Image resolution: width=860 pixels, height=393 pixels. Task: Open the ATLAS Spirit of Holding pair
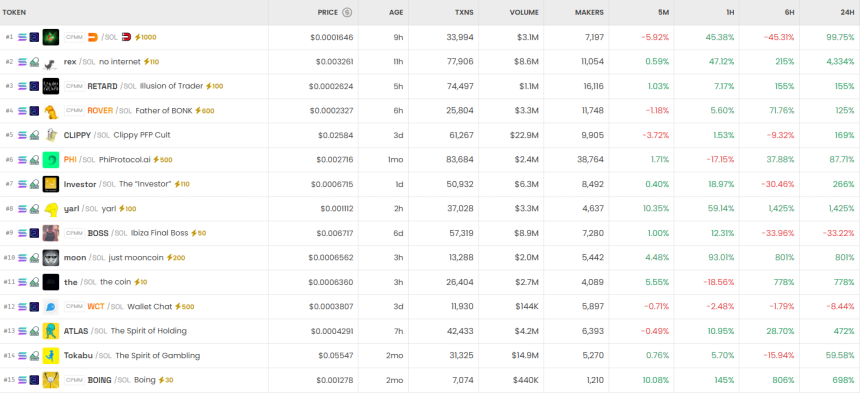[x=430, y=331]
